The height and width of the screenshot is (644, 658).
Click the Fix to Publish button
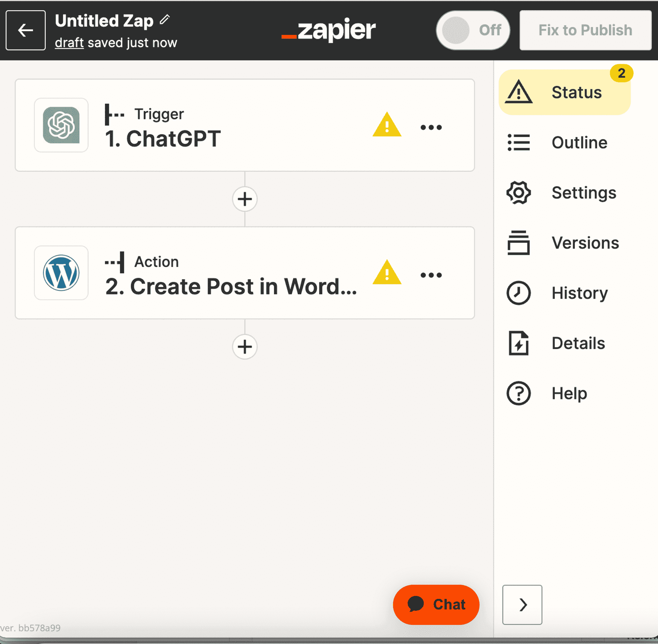tap(585, 30)
